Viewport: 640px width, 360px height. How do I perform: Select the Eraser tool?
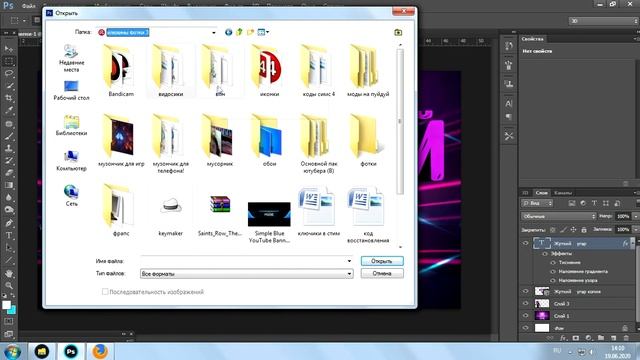coord(9,173)
